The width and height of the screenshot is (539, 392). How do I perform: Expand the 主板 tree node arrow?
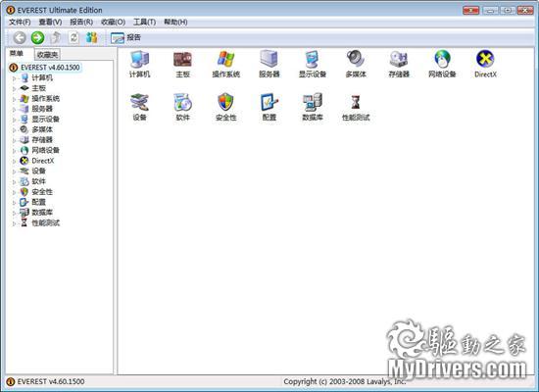pos(14,89)
